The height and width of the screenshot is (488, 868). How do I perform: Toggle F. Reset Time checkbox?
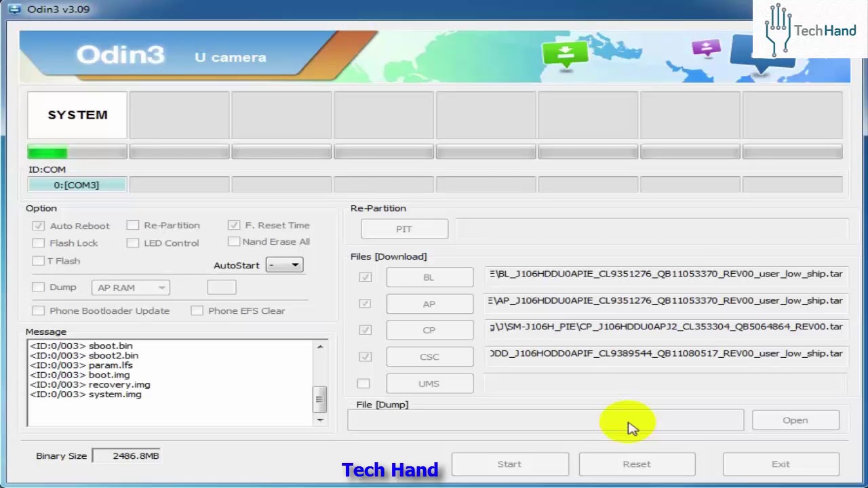(234, 225)
